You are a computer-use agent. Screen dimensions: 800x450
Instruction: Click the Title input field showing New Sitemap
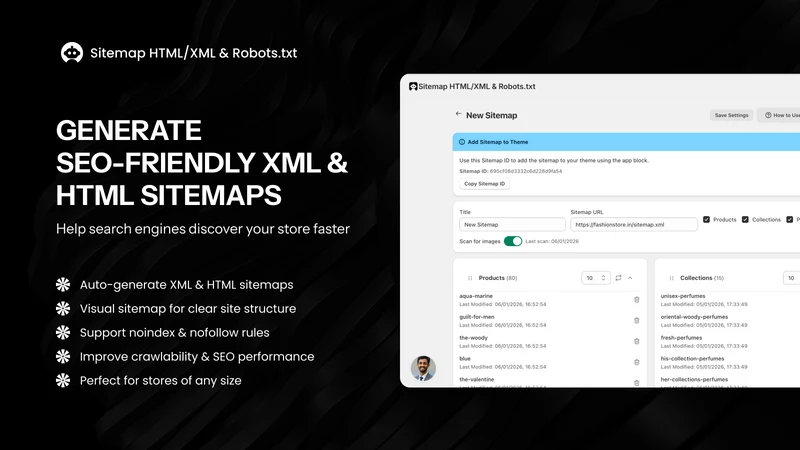pos(512,224)
